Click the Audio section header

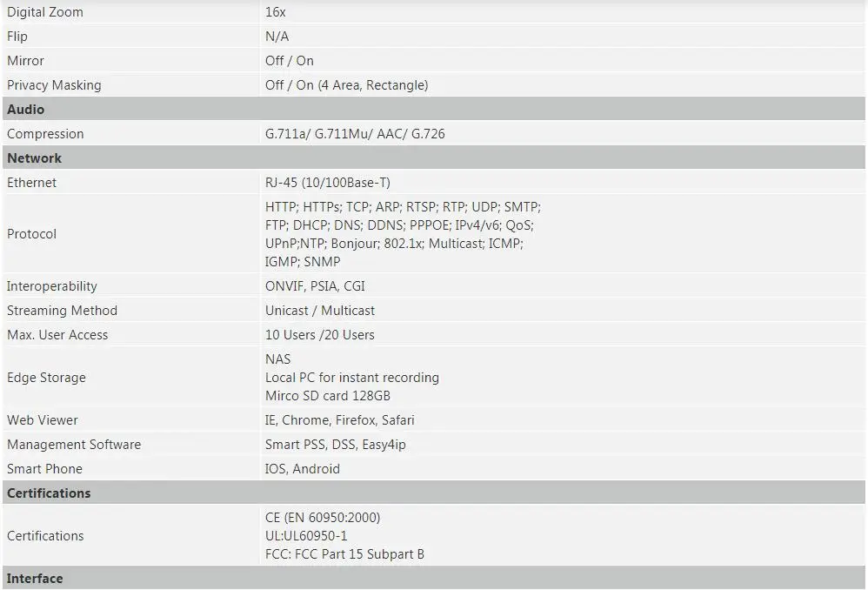pos(433,109)
